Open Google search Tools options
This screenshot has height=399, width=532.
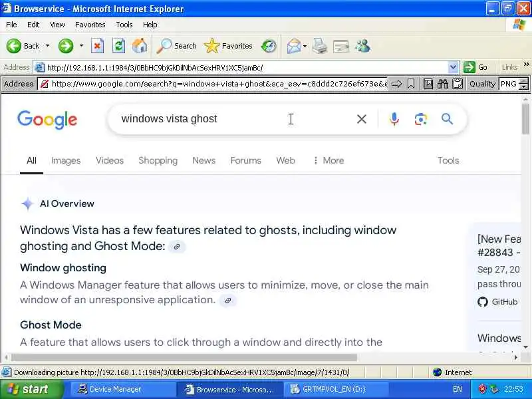click(x=448, y=160)
